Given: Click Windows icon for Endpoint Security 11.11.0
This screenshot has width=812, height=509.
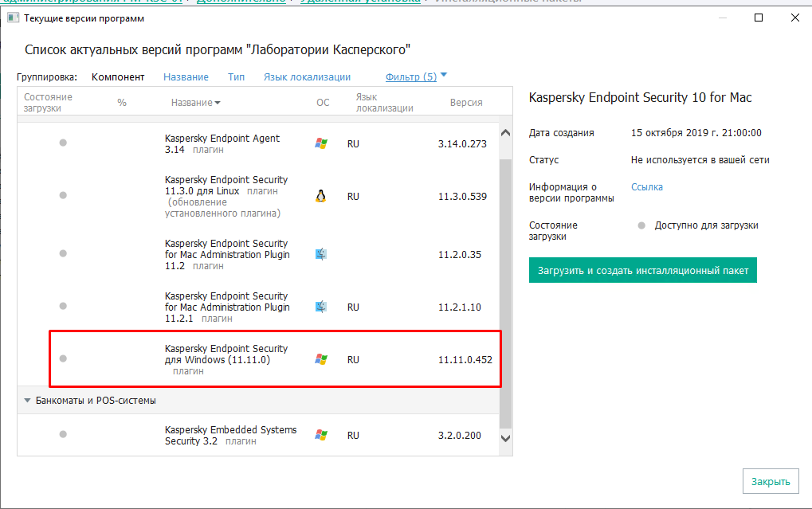Looking at the screenshot, I should coord(321,359).
